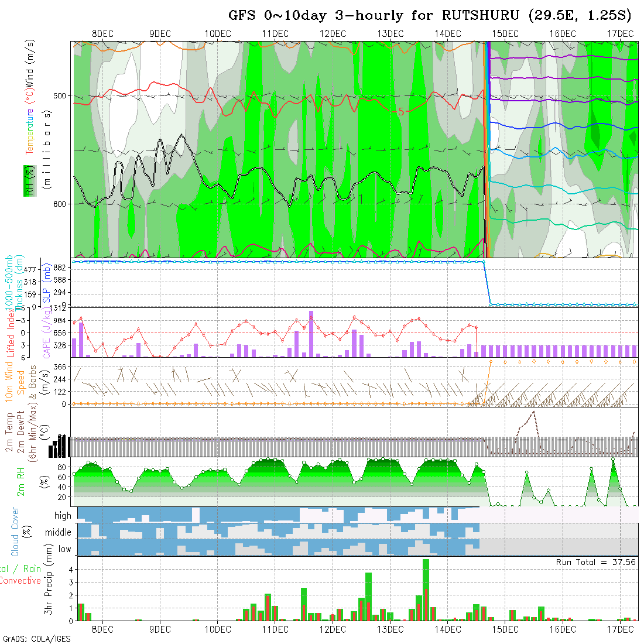
Task: Click the 600 millibar pressure axis label
Action: click(61, 204)
